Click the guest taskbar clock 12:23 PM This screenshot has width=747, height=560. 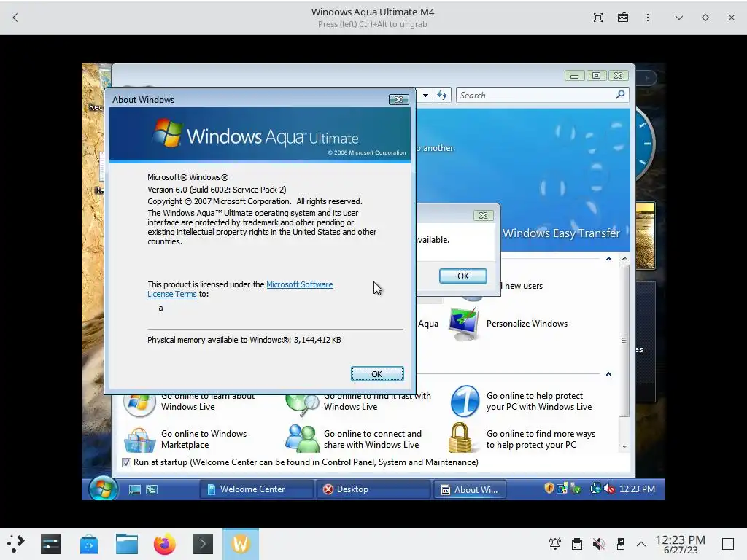(x=637, y=489)
